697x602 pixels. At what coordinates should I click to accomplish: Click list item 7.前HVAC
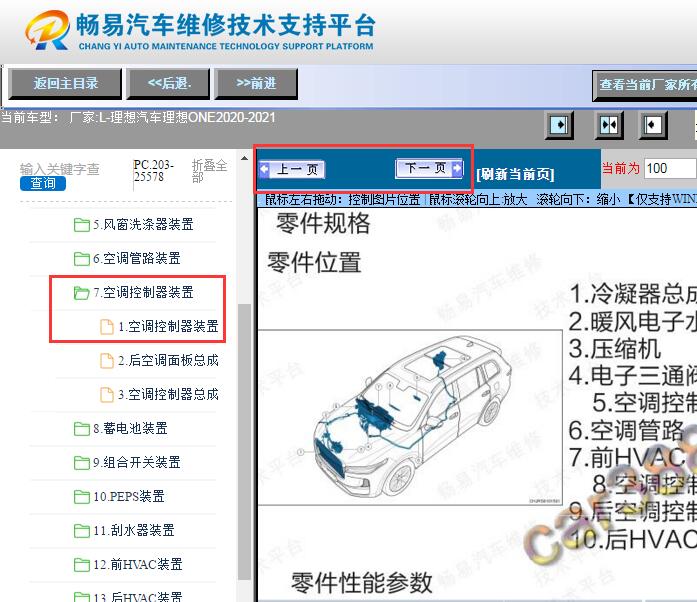pos(628,458)
